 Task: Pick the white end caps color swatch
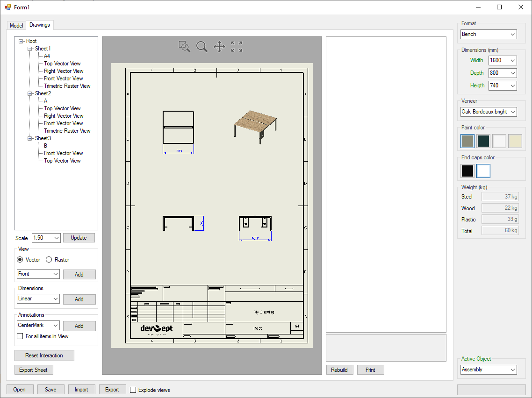[483, 171]
